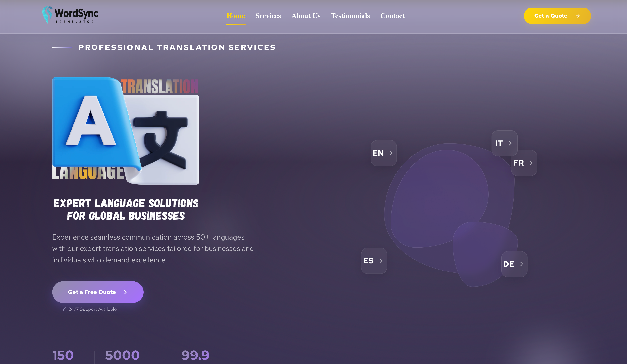
Task: Click the arrow icon in the Get a Free Quote button
Action: coord(124,292)
